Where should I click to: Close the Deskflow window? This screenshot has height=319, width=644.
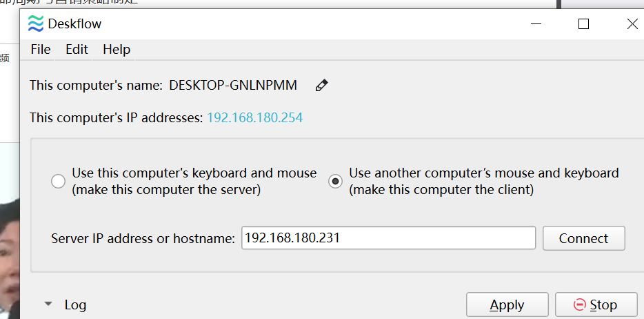pyautogui.click(x=632, y=24)
